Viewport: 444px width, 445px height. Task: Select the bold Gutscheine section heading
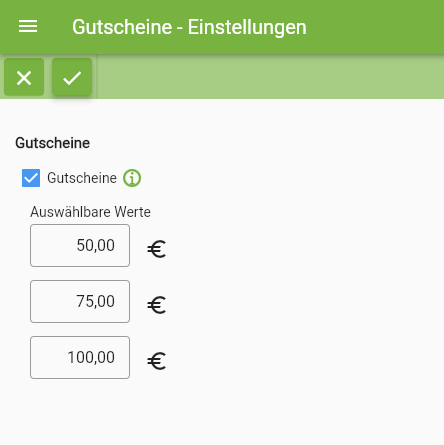(x=53, y=143)
